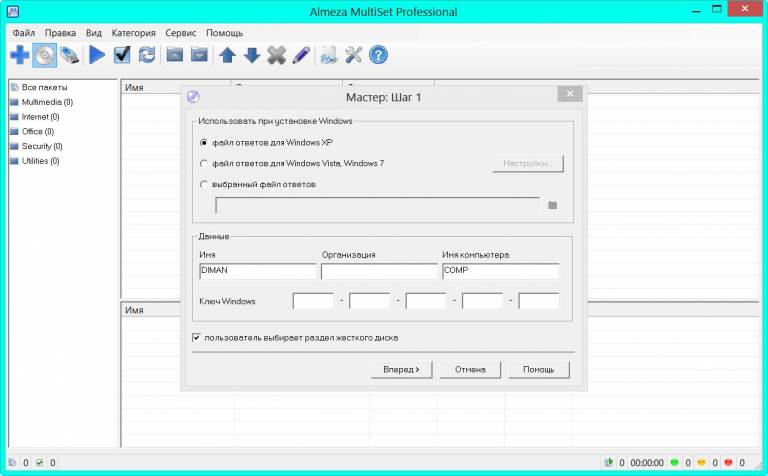Select the CD disc toolbar icon
The height and width of the screenshot is (476, 768).
click(x=45, y=55)
